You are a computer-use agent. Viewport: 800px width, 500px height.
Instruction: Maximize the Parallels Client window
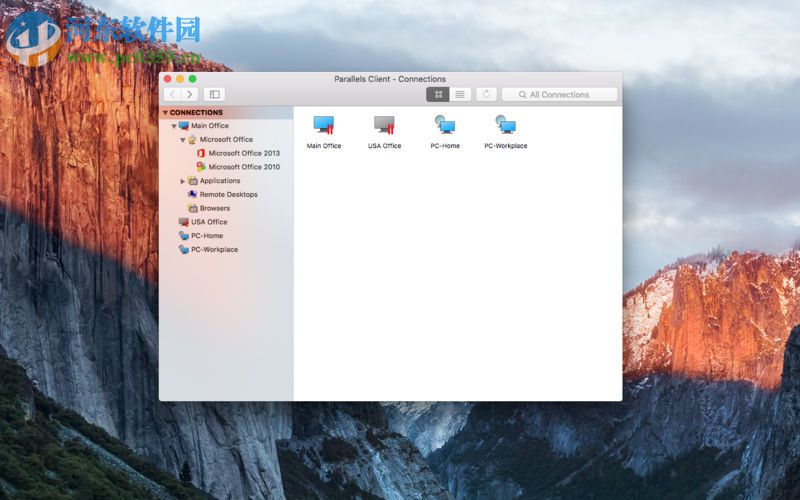(x=192, y=79)
